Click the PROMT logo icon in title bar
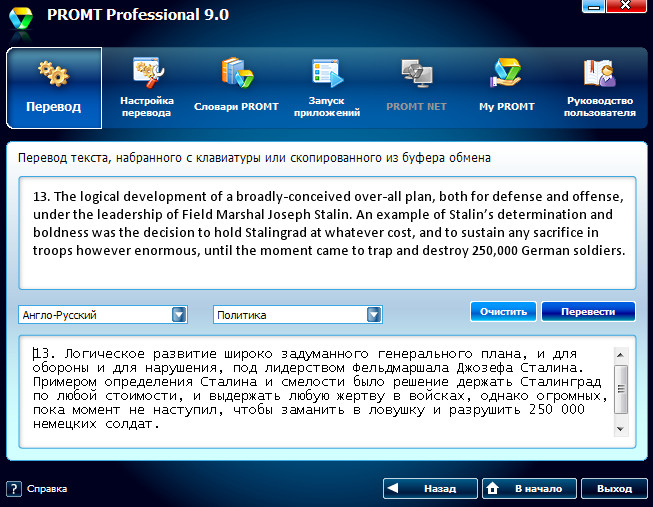Image resolution: width=653 pixels, height=507 pixels. tap(21, 19)
